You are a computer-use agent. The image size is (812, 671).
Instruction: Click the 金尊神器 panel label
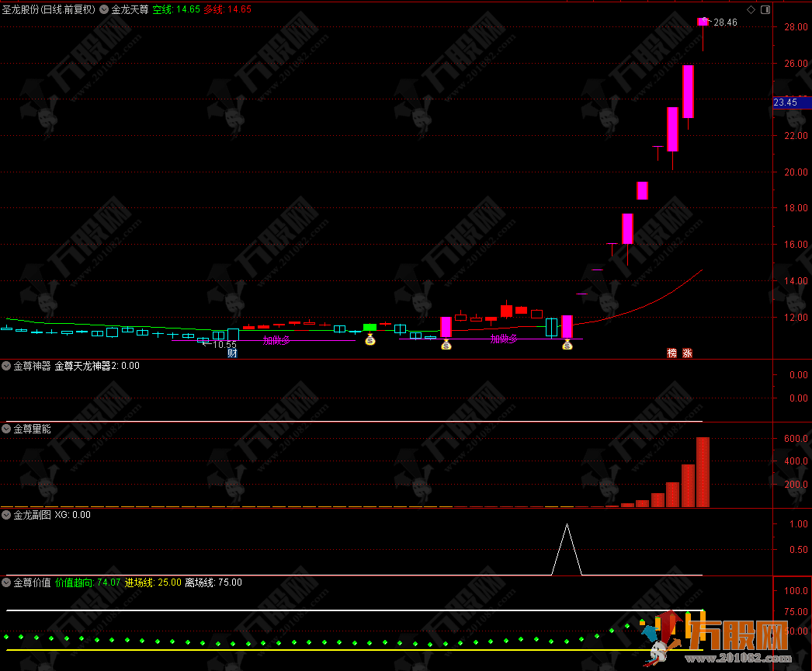pos(32,366)
